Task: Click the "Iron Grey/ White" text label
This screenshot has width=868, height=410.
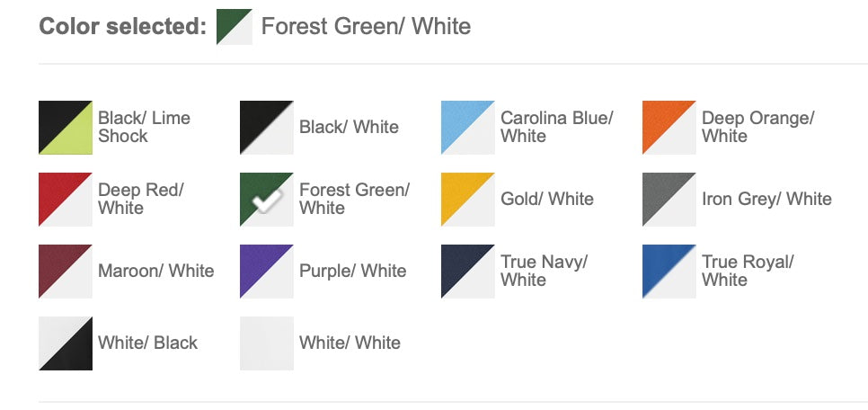Action: 766,199
